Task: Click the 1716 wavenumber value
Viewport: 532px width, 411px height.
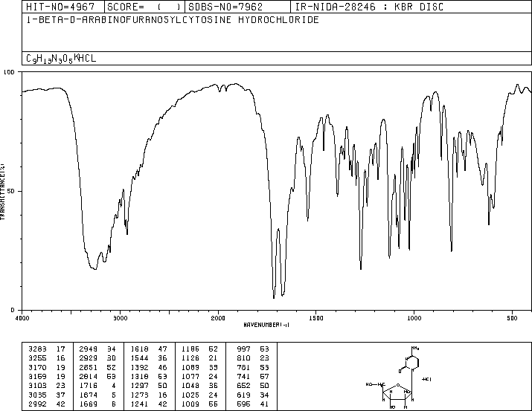Action: tap(89, 386)
